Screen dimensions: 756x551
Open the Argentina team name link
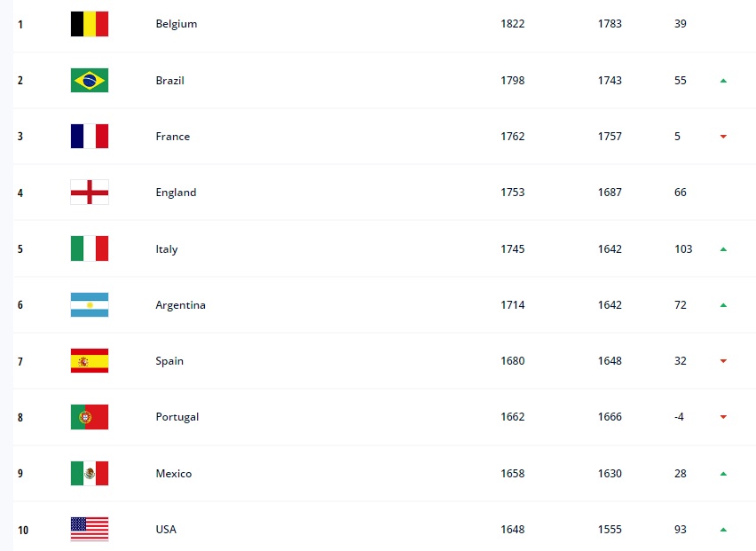point(180,305)
